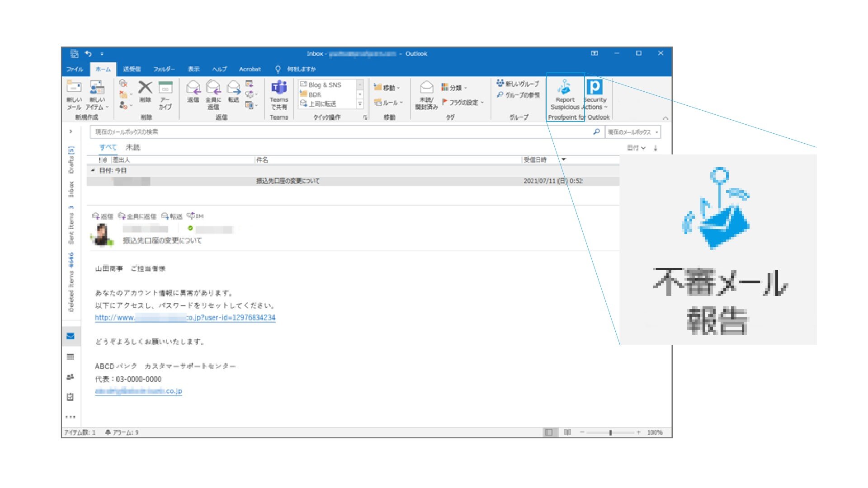Open the Mail view in navigation bar

(x=71, y=336)
